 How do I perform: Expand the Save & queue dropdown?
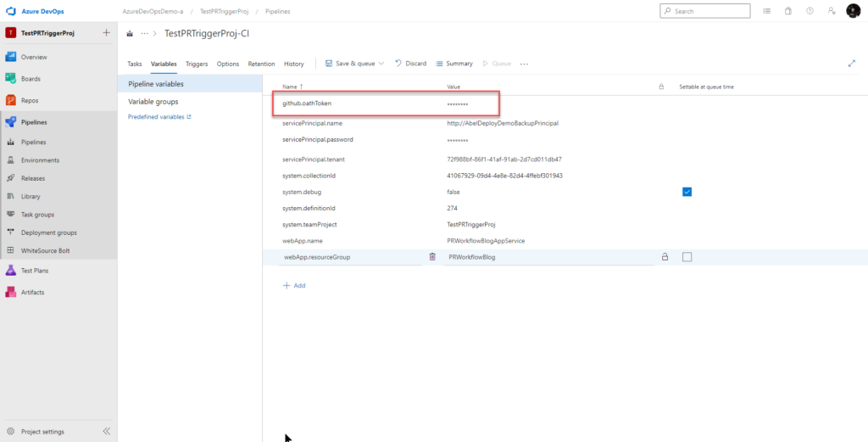(381, 64)
